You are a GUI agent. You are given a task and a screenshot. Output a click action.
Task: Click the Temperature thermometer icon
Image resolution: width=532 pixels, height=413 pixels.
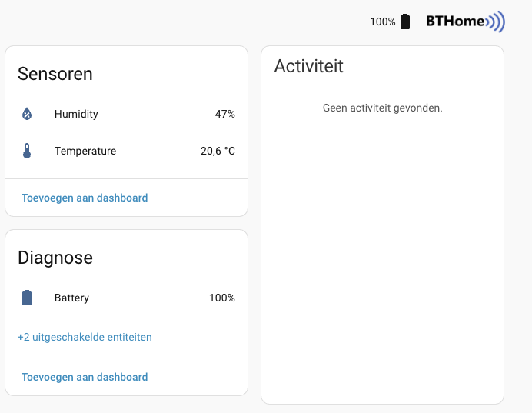click(x=27, y=152)
